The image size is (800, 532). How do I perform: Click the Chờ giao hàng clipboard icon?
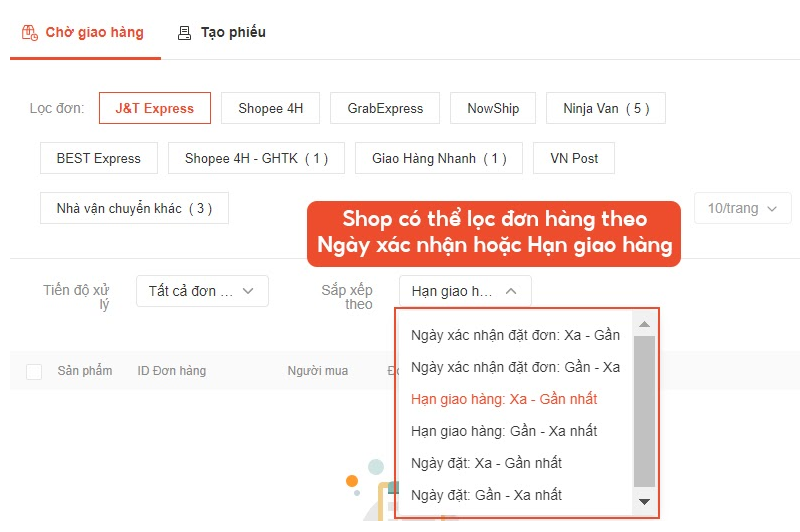(x=30, y=33)
